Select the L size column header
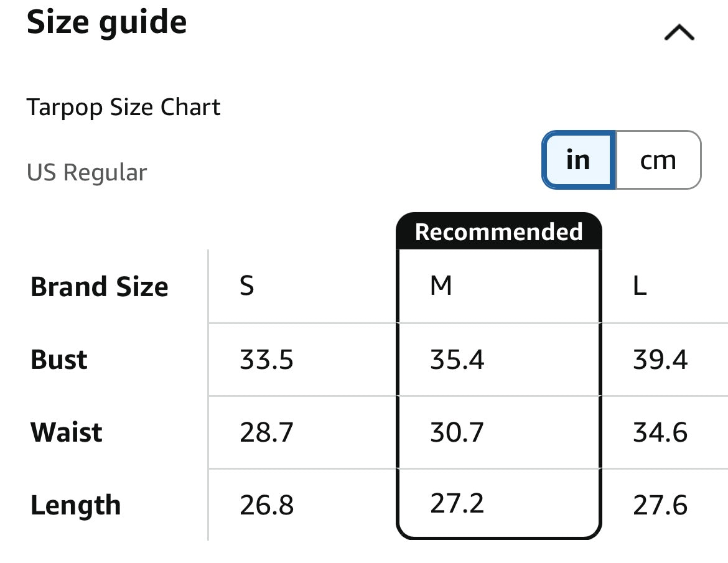This screenshot has height=563, width=728. pyautogui.click(x=640, y=286)
